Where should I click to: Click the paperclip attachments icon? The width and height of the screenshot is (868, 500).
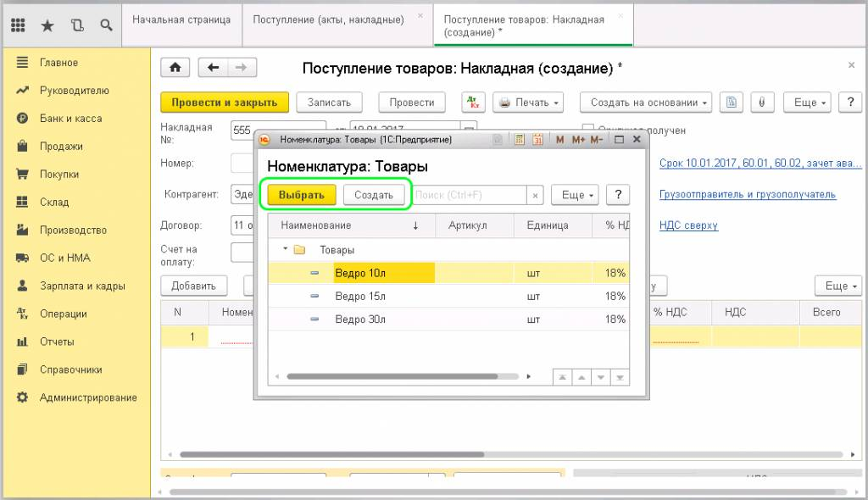click(x=762, y=103)
